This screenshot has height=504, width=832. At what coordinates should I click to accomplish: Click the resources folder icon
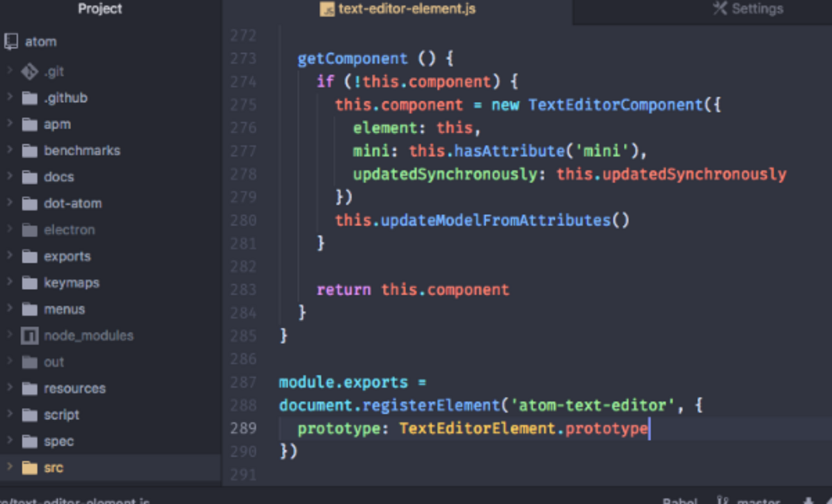click(x=29, y=389)
